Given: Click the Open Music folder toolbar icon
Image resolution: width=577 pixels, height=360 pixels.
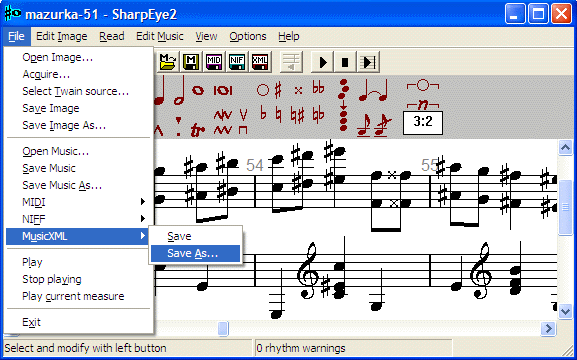Looking at the screenshot, I should pos(168,62).
